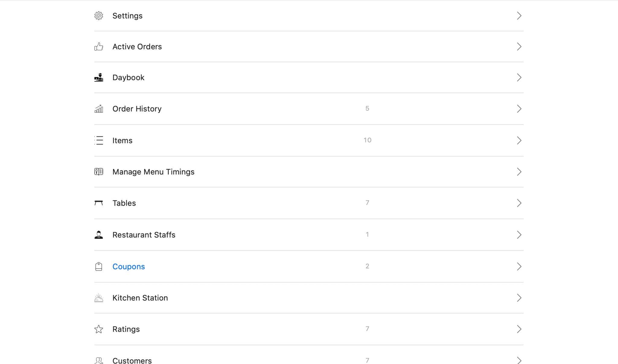This screenshot has height=364, width=618.
Task: Expand the Settings row chevron
Action: coord(519,16)
